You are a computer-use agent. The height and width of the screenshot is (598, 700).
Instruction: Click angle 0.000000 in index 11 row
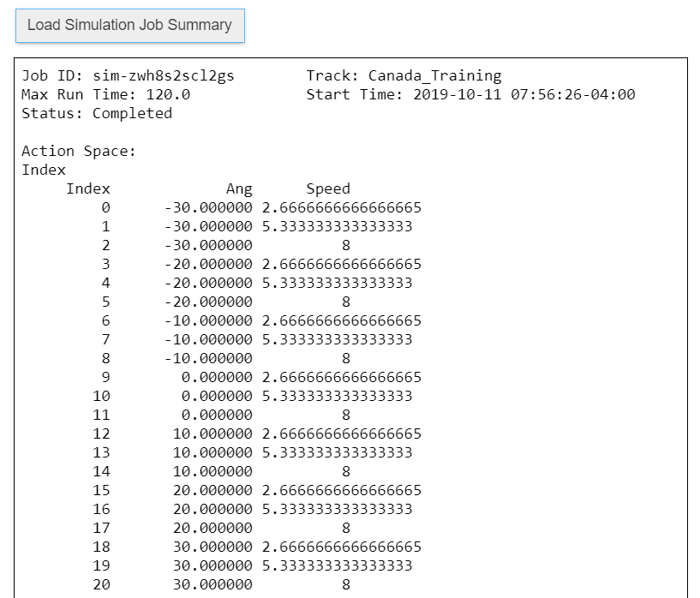coord(212,416)
